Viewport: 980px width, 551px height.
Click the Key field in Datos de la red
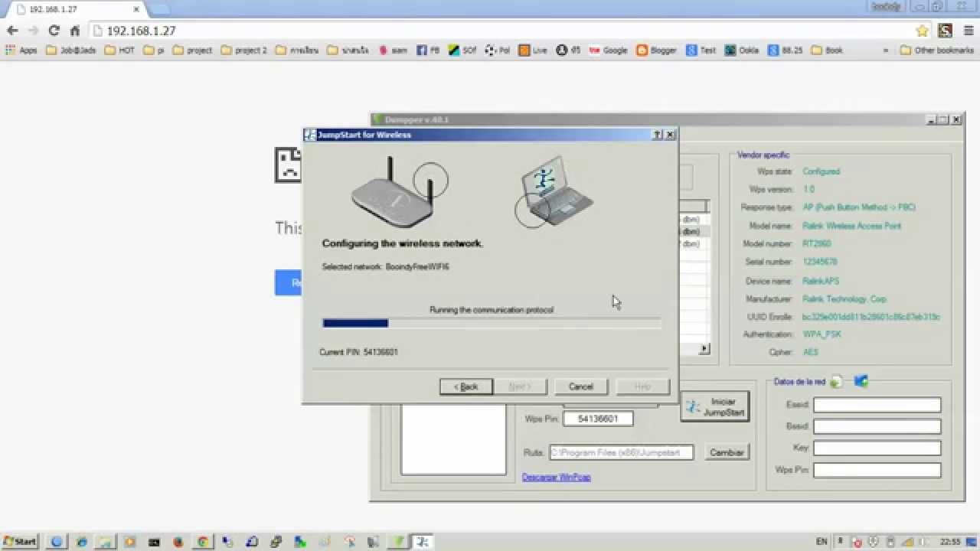point(877,448)
